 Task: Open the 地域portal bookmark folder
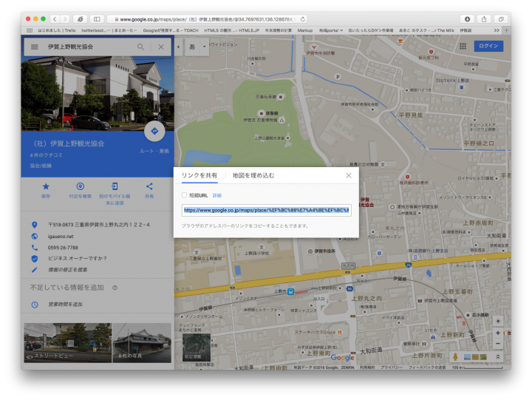[x=331, y=30]
